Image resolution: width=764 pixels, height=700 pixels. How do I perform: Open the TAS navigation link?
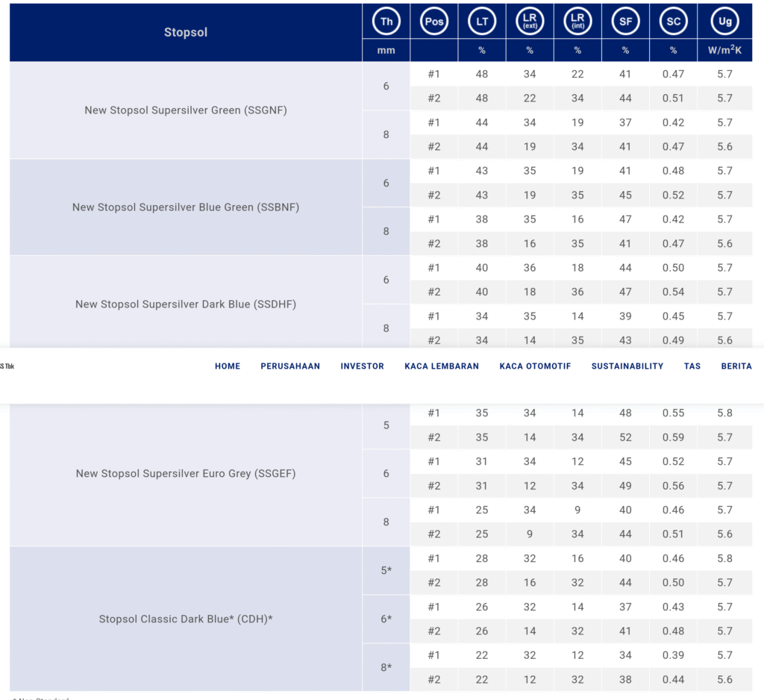(x=692, y=366)
